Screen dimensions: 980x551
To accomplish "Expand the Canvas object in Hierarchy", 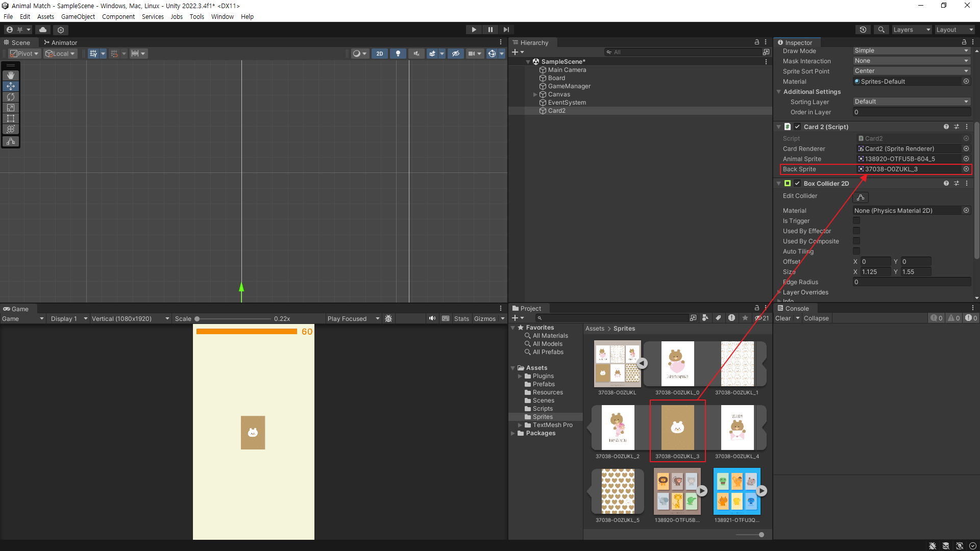I will click(x=535, y=94).
